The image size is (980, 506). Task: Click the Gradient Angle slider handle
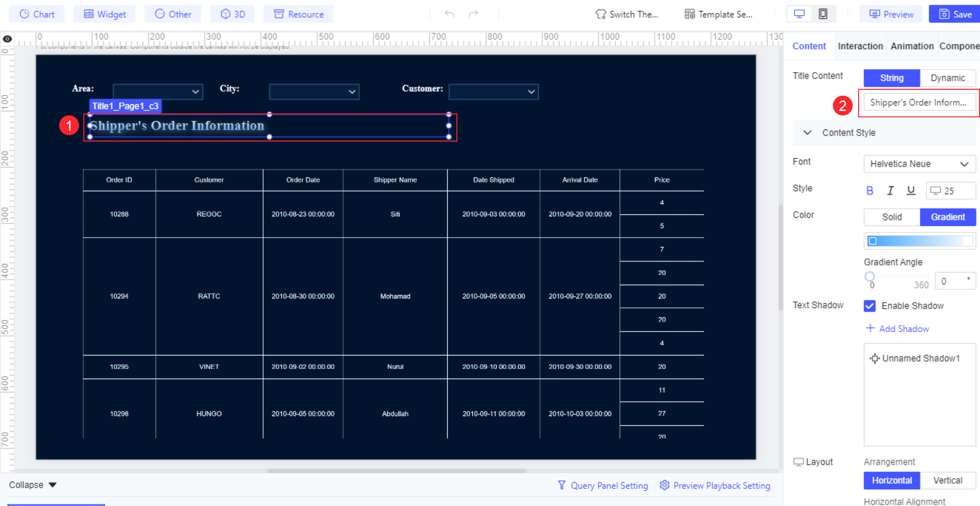[x=869, y=277]
